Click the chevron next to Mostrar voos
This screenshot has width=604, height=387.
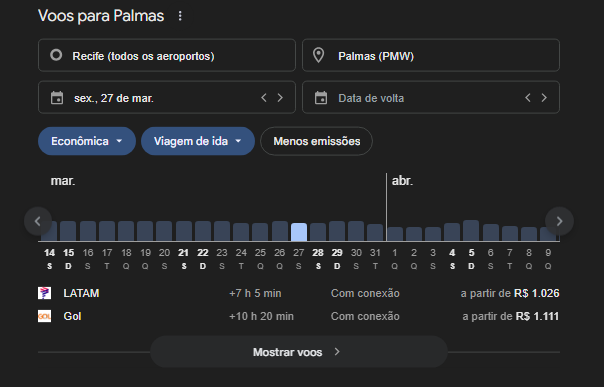click(337, 352)
